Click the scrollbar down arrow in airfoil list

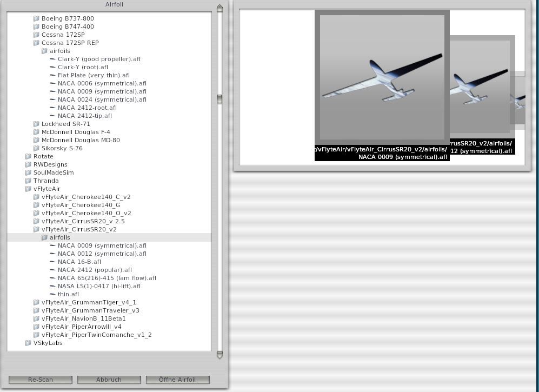pyautogui.click(x=219, y=355)
